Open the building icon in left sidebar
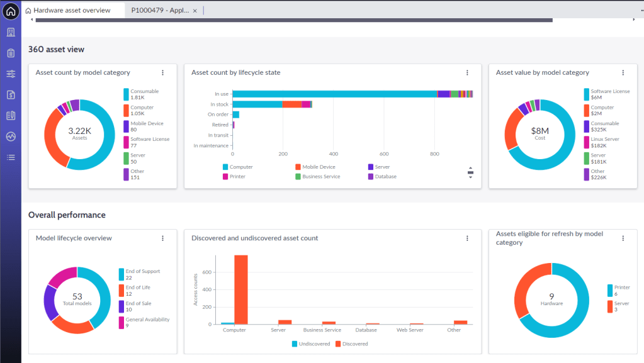 coord(11,32)
